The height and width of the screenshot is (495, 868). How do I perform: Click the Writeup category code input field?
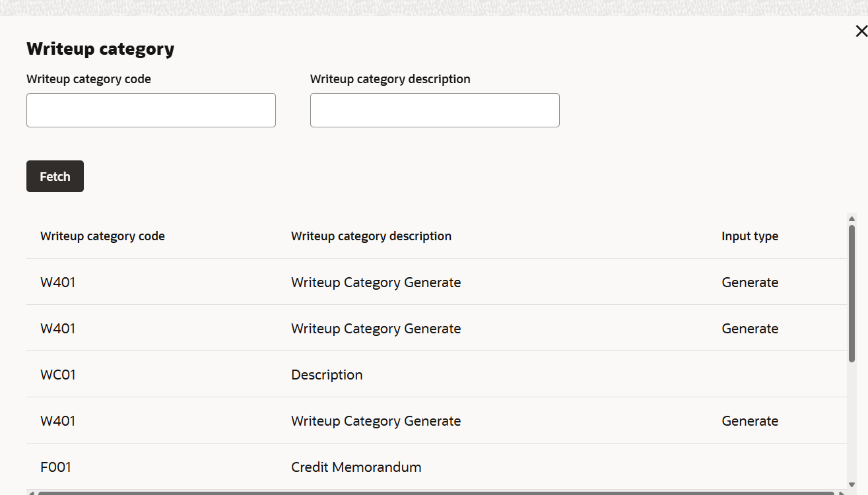150,110
